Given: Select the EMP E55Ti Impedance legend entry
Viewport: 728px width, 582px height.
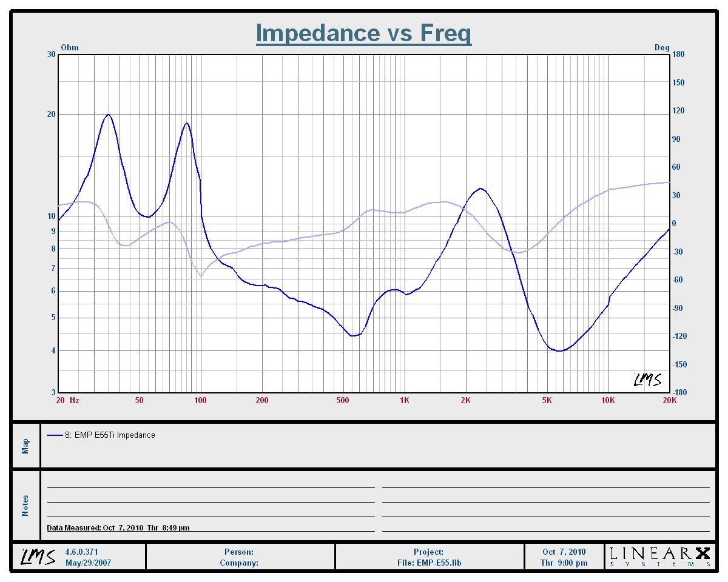Looking at the screenshot, I should [x=114, y=435].
